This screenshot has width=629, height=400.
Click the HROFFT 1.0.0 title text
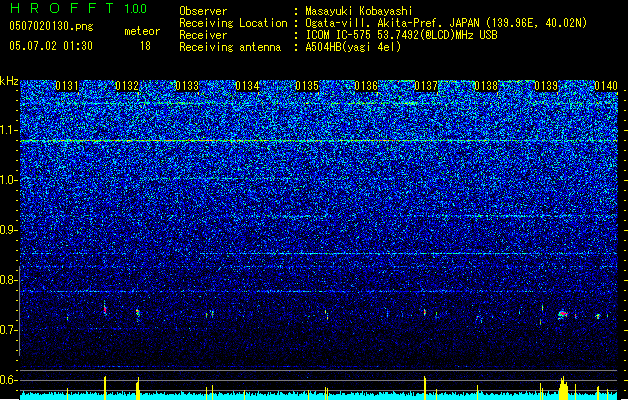pos(79,8)
